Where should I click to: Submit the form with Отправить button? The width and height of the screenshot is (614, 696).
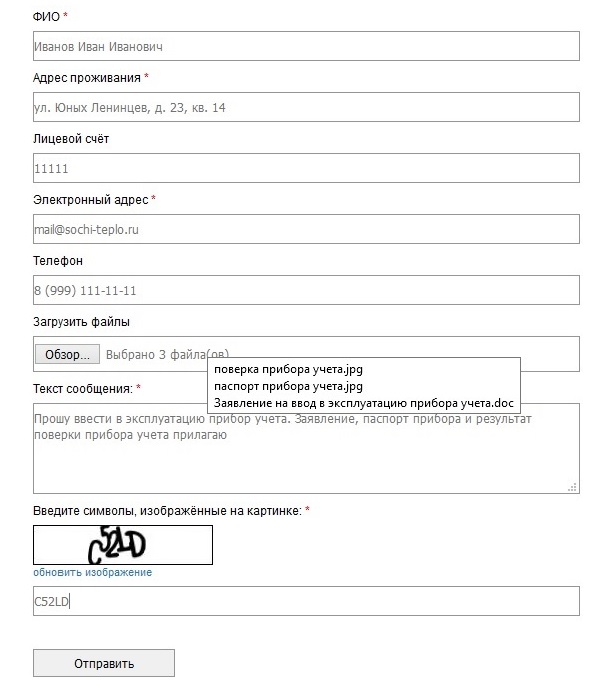[x=104, y=663]
